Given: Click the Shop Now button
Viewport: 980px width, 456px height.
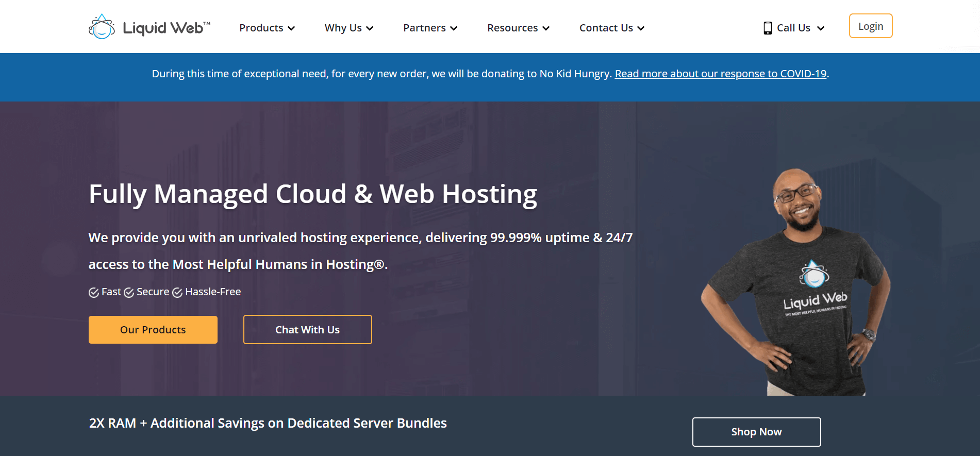Looking at the screenshot, I should [x=757, y=432].
